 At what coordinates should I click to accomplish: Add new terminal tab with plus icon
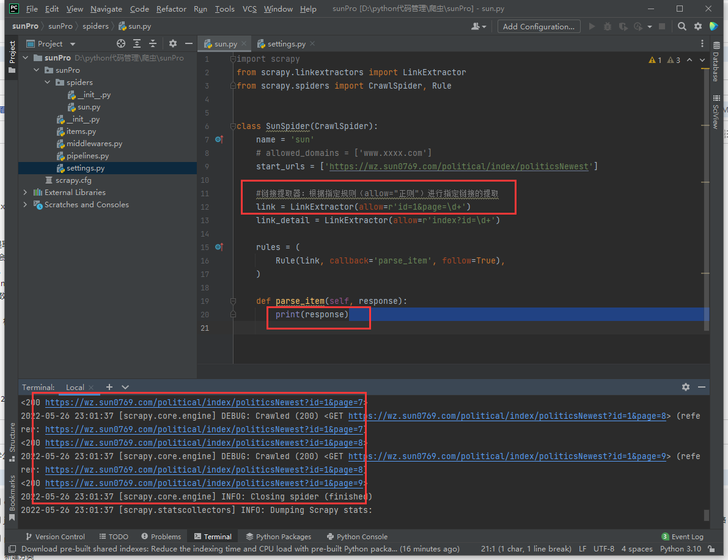click(x=109, y=387)
